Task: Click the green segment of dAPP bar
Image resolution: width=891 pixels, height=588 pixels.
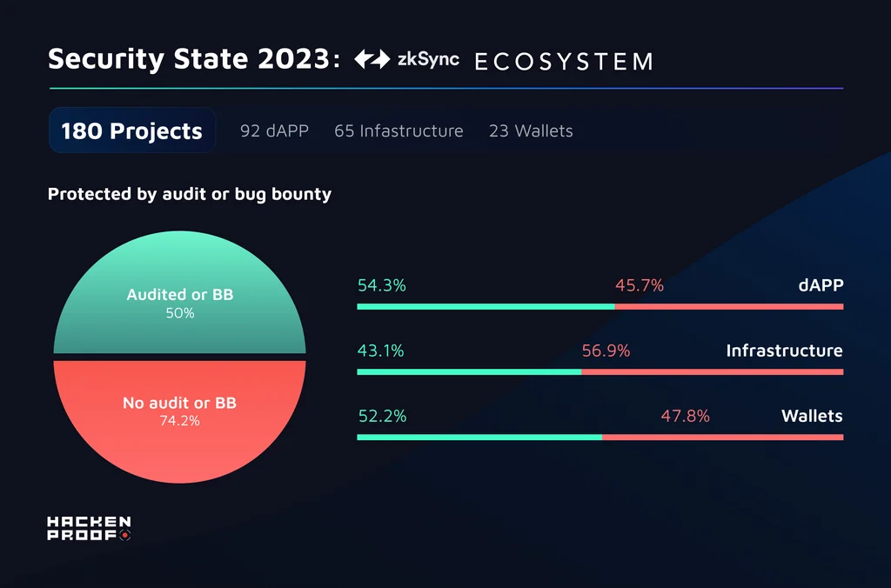Action: 486,307
